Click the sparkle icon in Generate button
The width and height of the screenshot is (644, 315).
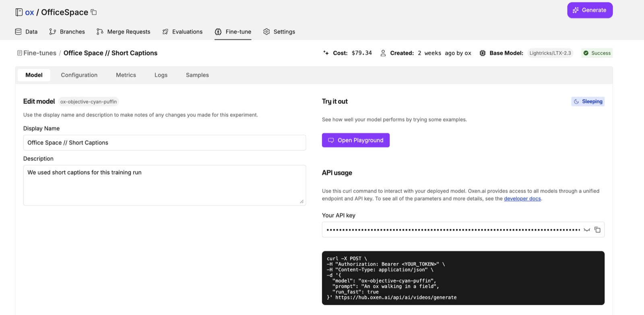(x=576, y=10)
